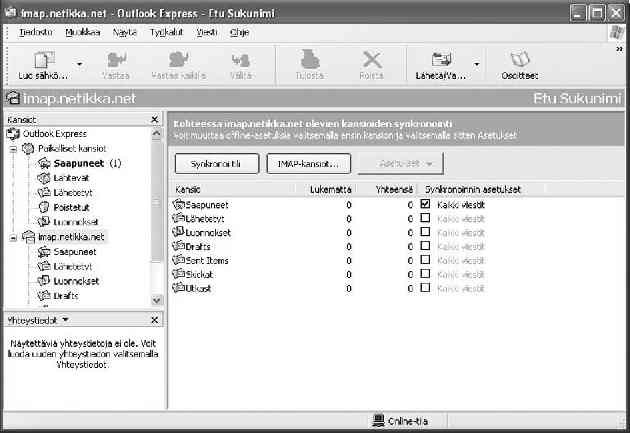Click the Lähetä/Vastaanota icon
This screenshot has width=630, height=433.
tap(441, 60)
